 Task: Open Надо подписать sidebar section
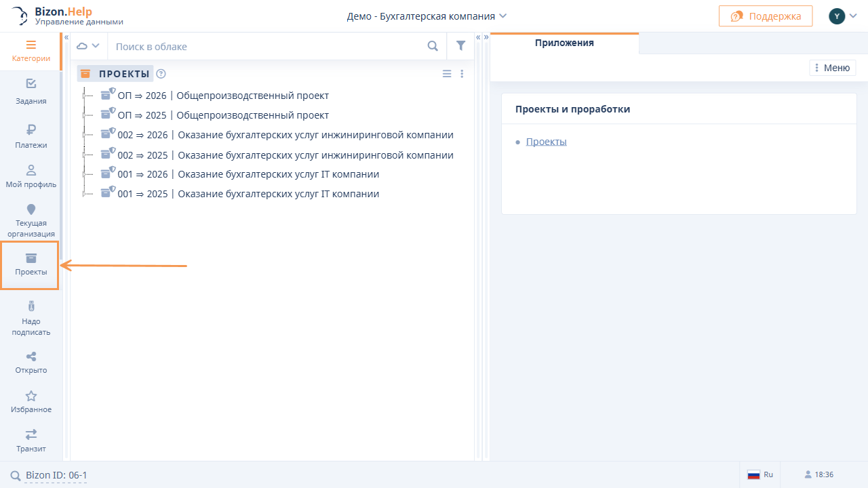(x=31, y=318)
